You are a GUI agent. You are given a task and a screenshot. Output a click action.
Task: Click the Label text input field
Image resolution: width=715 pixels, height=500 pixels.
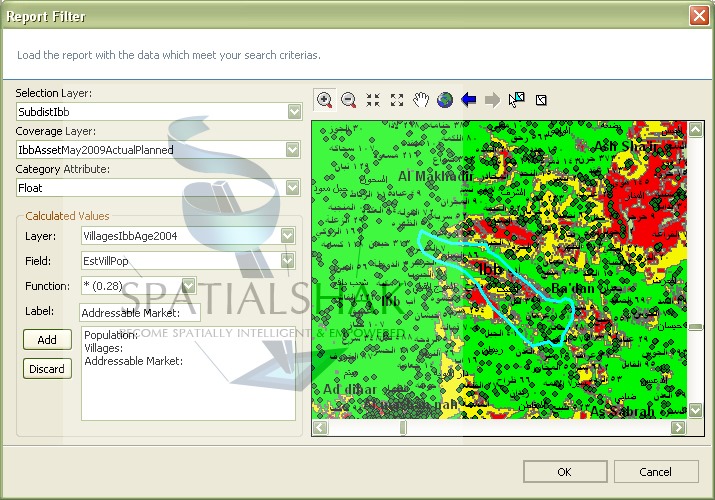[x=140, y=312]
